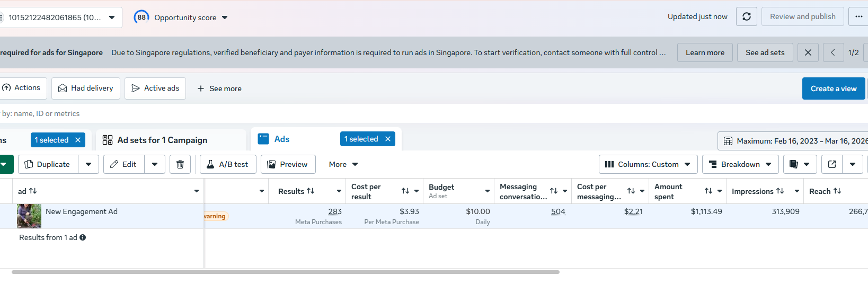
Task: Click the reports icon button
Action: [794, 164]
